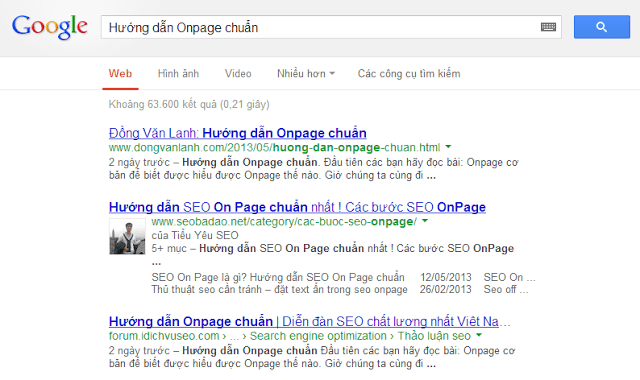The width and height of the screenshot is (640, 380).
Task: Open SEO On Page là gì sitelink
Action: pyautogui.click(x=278, y=277)
